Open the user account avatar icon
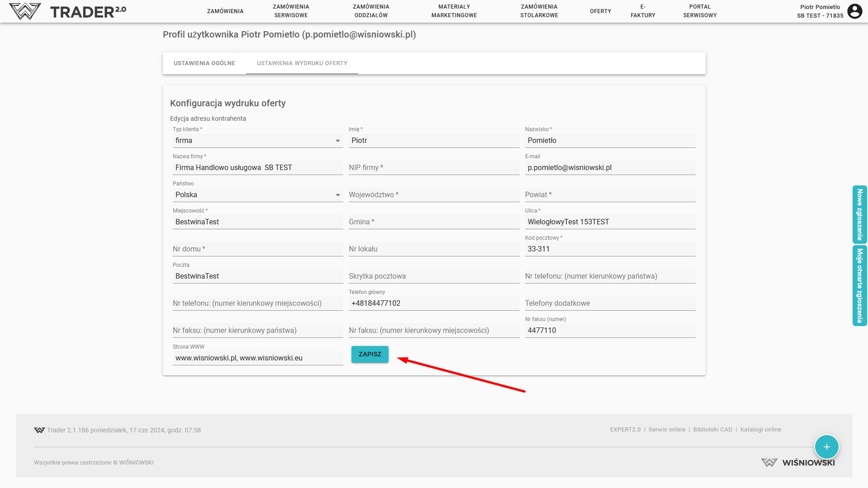 [x=854, y=11]
